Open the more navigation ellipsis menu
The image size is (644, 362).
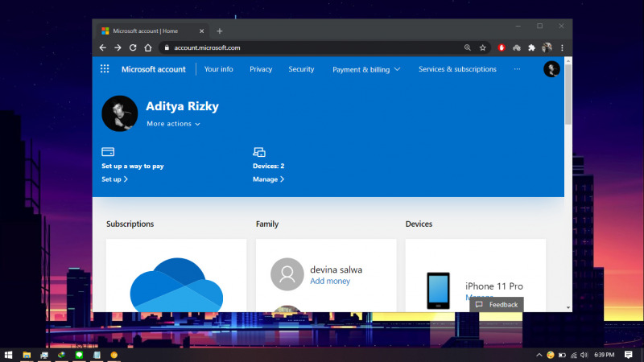point(517,69)
